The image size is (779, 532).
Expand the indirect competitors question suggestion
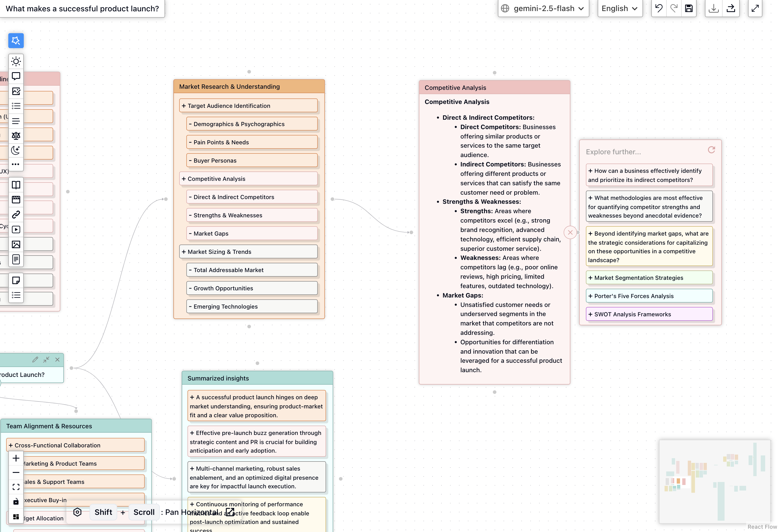click(649, 175)
